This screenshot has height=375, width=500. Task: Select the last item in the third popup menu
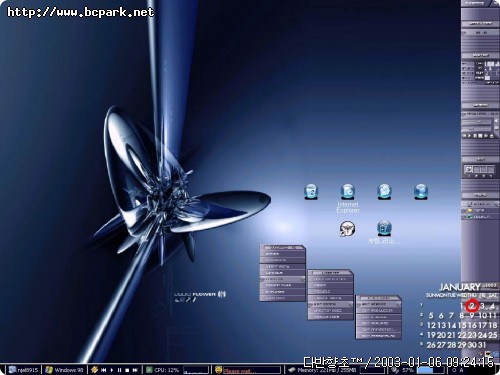pyautogui.click(x=379, y=336)
